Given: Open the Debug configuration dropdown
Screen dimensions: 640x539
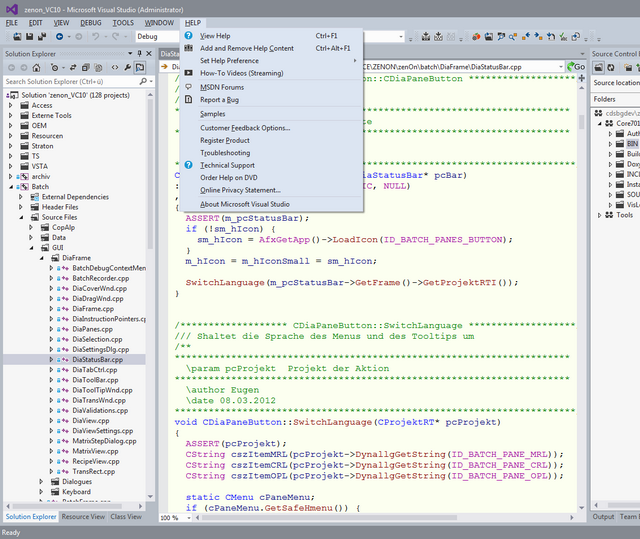Looking at the screenshot, I should point(157,37).
